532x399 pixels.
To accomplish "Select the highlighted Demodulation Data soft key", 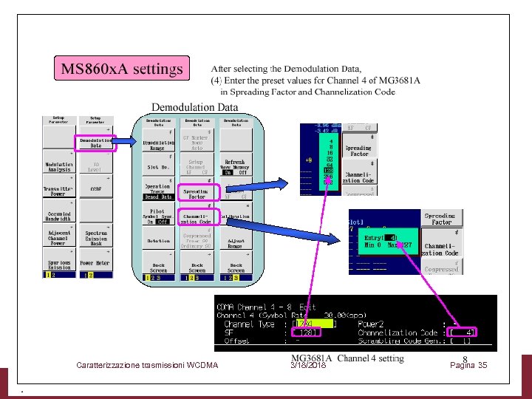I will (x=95, y=143).
